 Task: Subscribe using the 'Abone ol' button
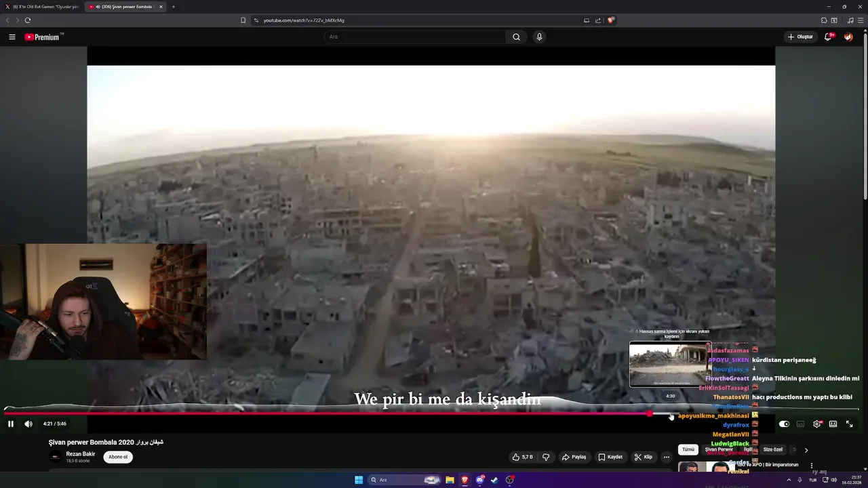tap(118, 457)
